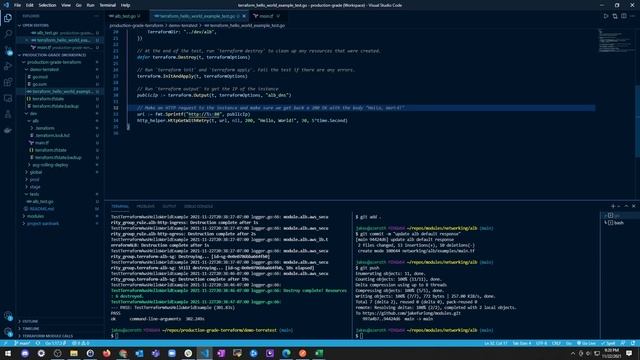Open the Source Control view with badge
Screen dimensions: 640x360
click(x=8, y=50)
